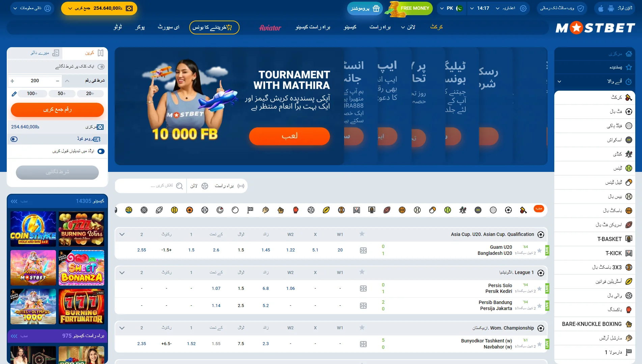
Task: Collapse the Asia Cup U20 league
Action: 122,235
